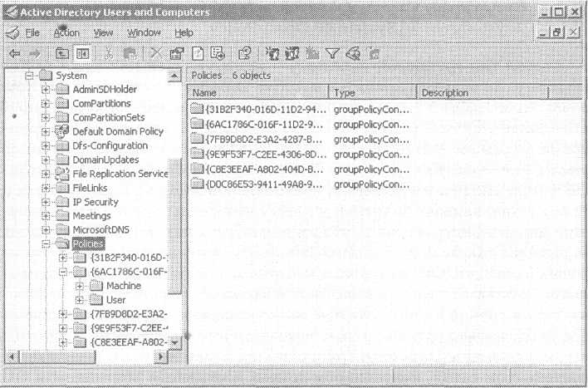
Task: Click the Description column header
Action: 483,93
